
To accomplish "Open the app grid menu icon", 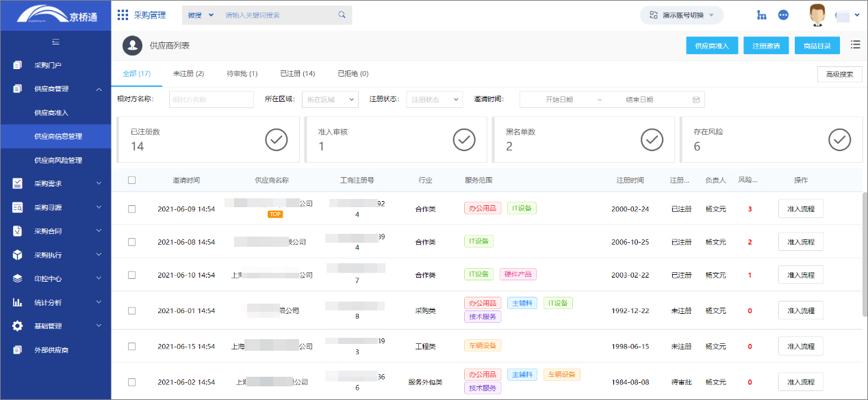I will coord(123,15).
